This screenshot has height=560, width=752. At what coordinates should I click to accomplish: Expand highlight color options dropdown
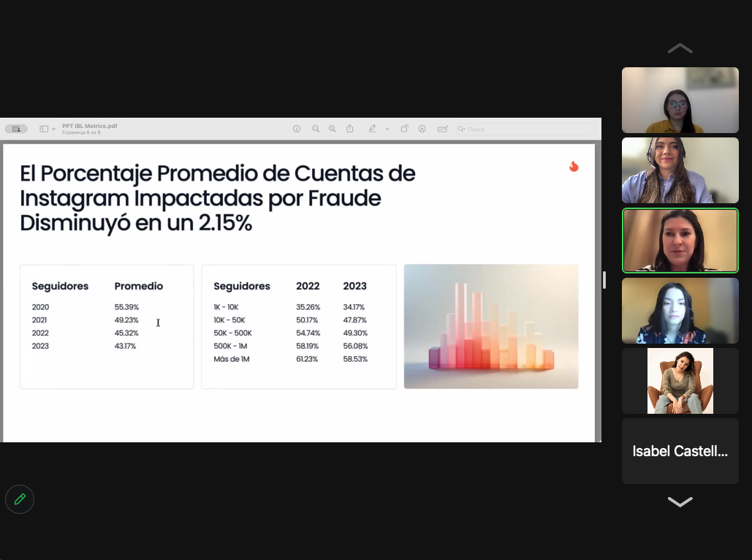(x=387, y=129)
